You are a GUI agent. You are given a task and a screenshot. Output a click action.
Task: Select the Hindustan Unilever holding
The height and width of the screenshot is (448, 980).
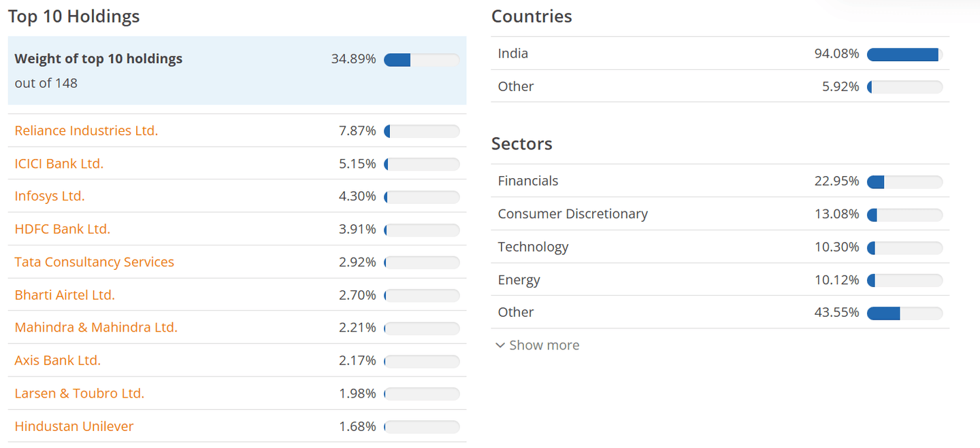73,426
